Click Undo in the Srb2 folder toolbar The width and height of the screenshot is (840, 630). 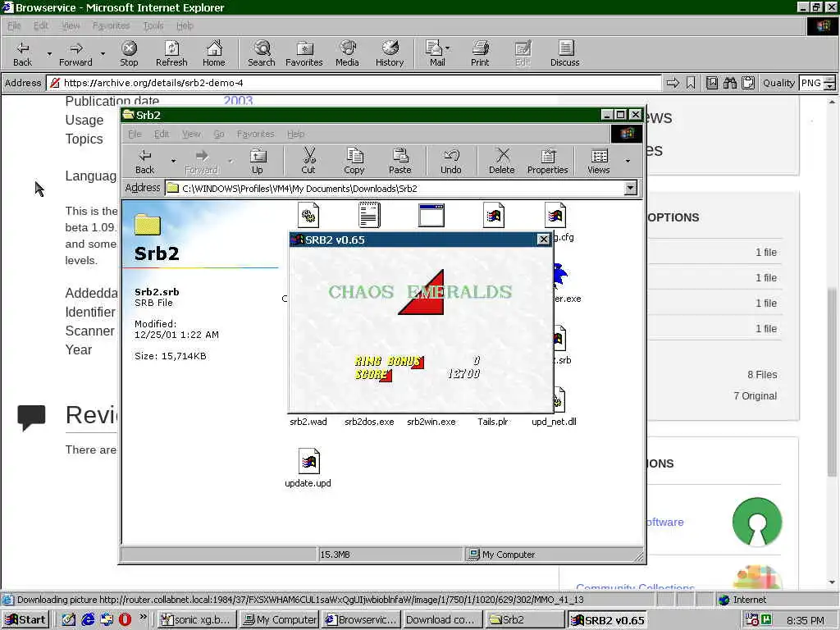tap(451, 162)
